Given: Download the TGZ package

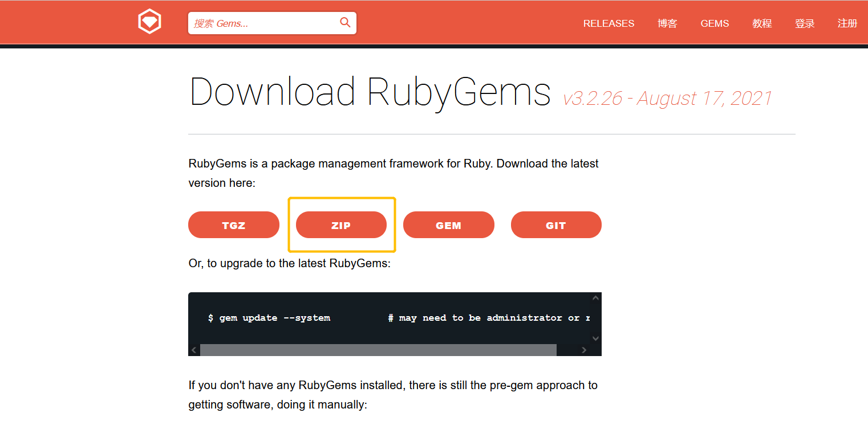Looking at the screenshot, I should coord(234,225).
